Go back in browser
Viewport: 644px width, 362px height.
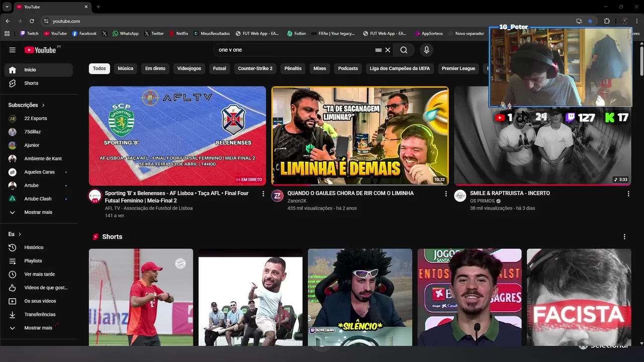8,21
